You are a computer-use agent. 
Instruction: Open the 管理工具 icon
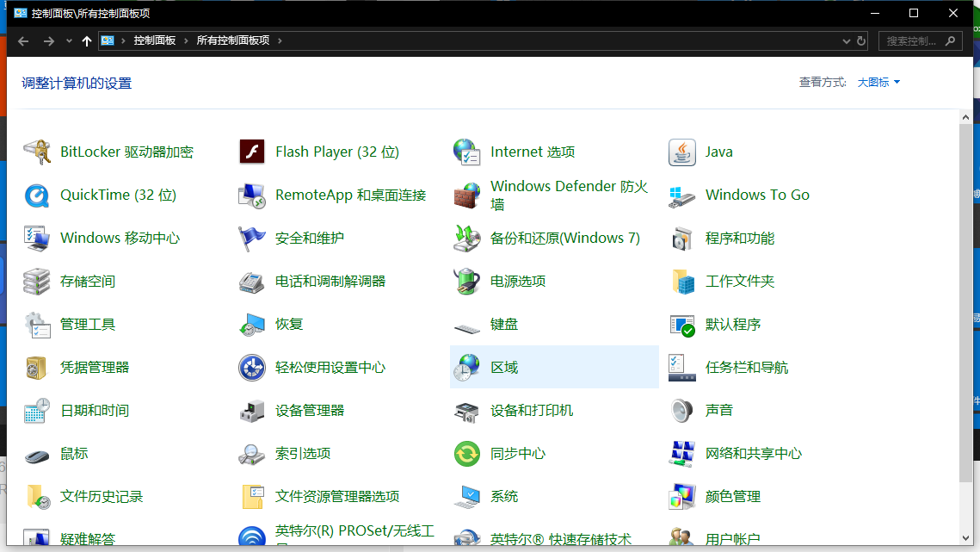(37, 325)
